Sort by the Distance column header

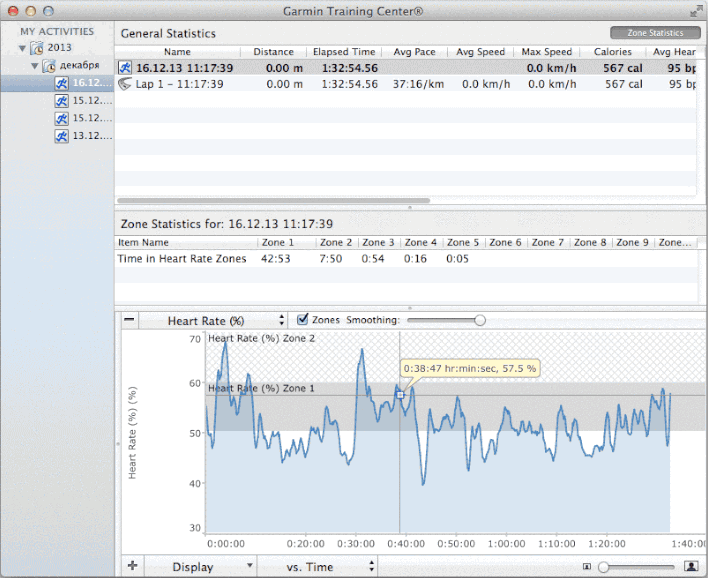coord(273,52)
